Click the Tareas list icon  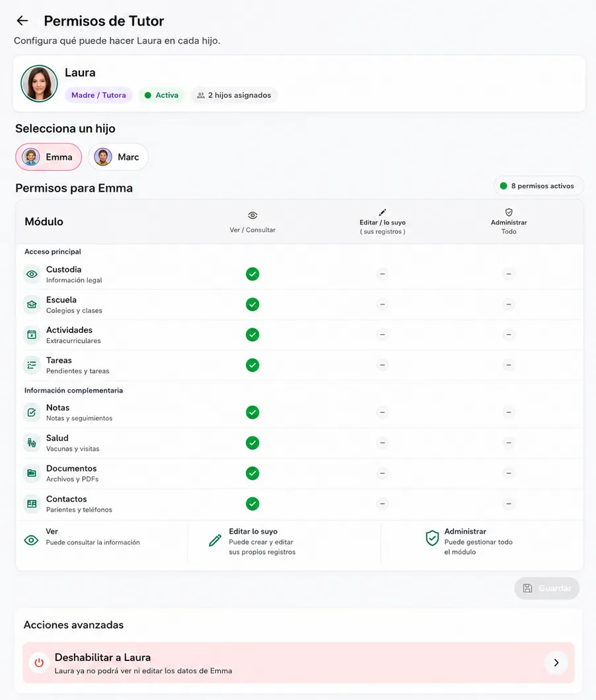coord(32,365)
